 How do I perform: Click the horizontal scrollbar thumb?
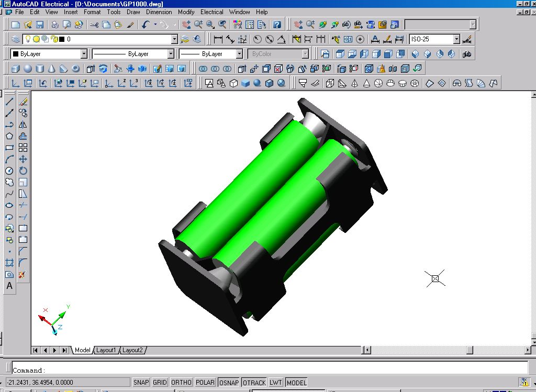(x=470, y=350)
